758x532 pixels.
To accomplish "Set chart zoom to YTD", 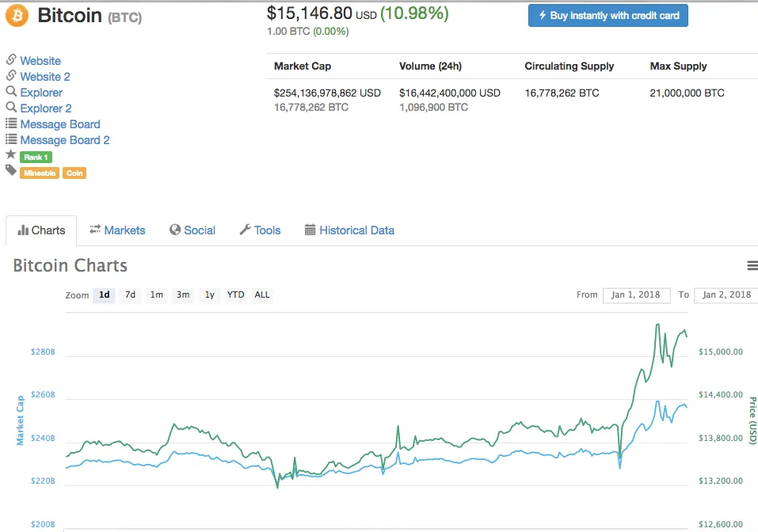I will 236,294.
